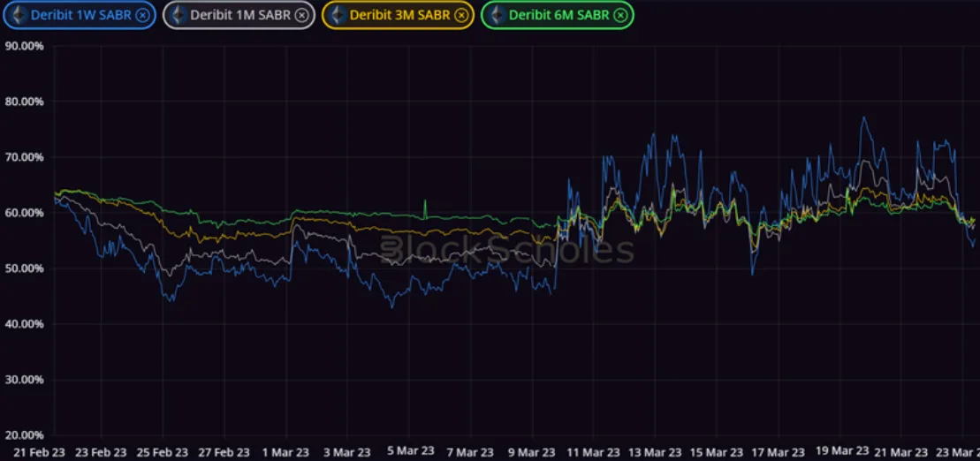
Task: Click Ethereum icon in 3M SABR chip
Action: tap(338, 15)
